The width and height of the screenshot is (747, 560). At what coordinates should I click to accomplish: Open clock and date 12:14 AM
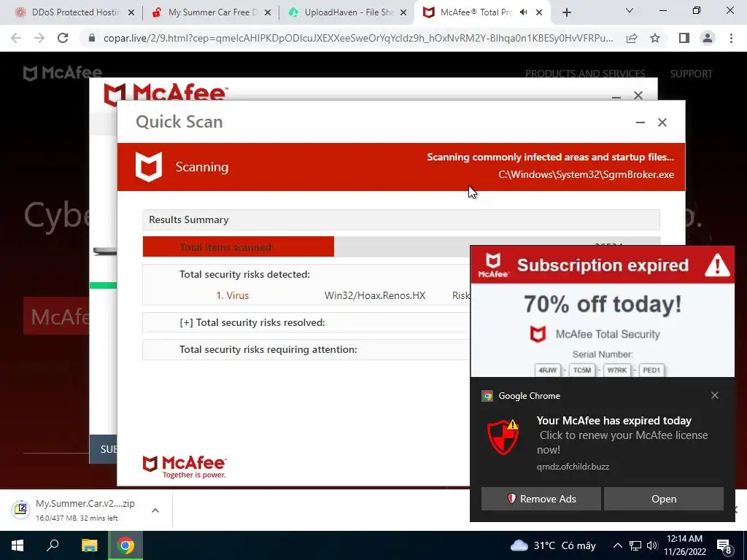click(684, 545)
